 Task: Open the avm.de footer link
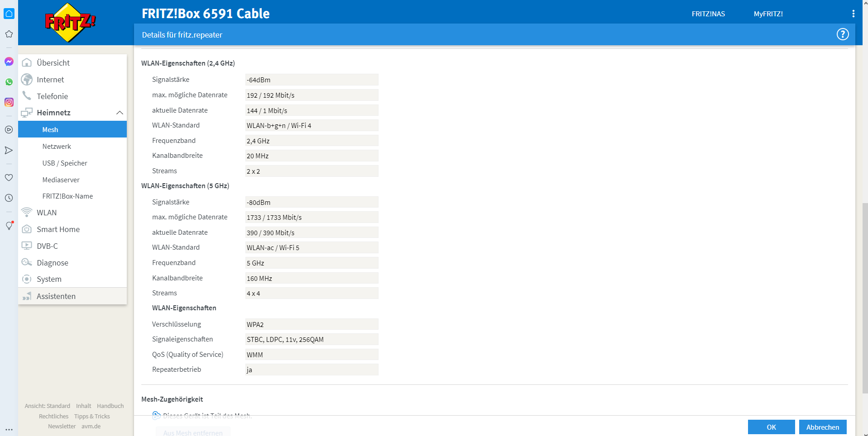pos(91,426)
